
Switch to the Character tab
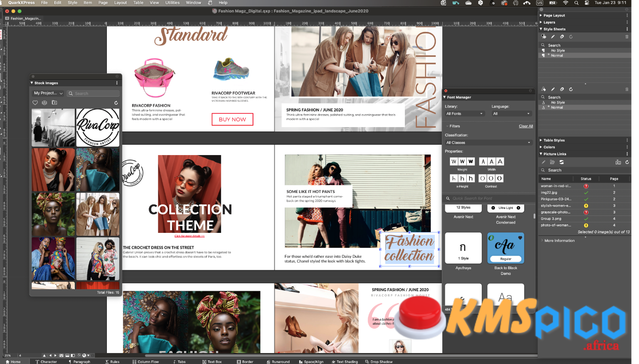(46, 362)
